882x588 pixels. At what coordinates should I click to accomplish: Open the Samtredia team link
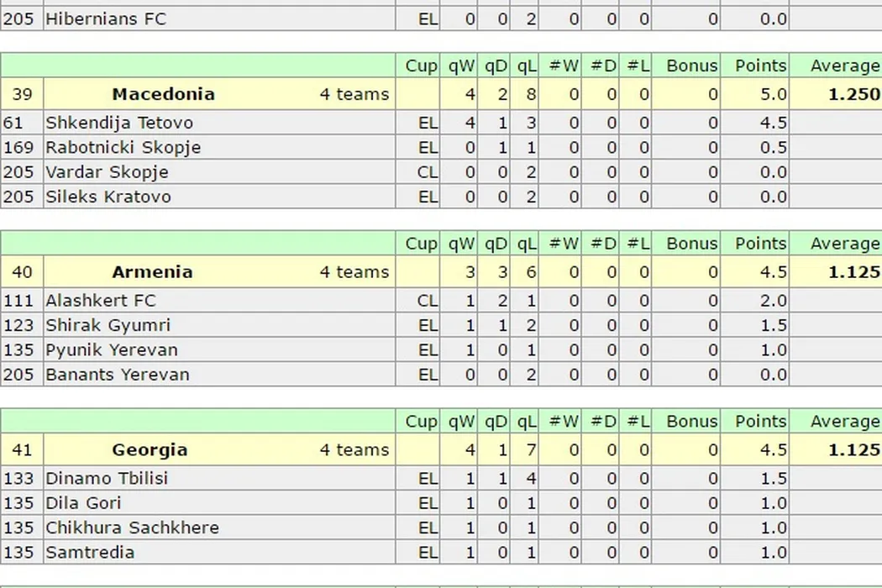[x=90, y=553]
